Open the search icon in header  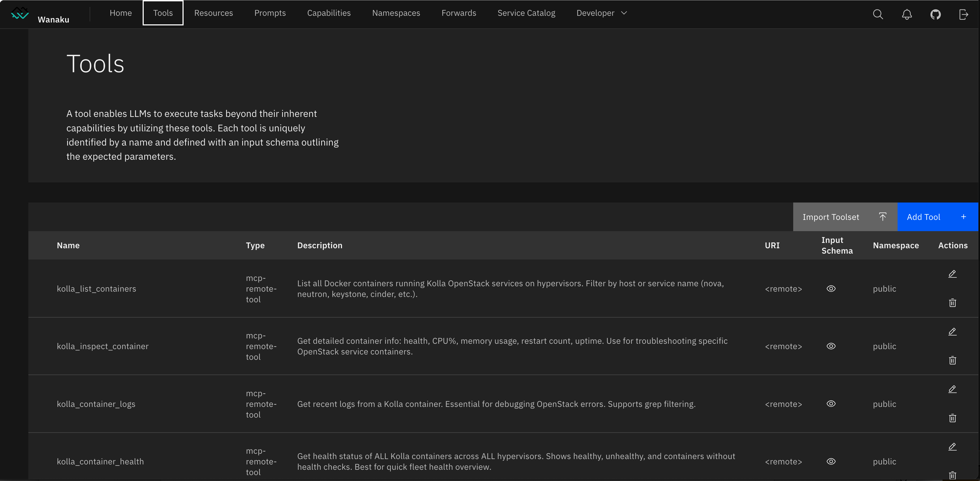[x=878, y=14]
